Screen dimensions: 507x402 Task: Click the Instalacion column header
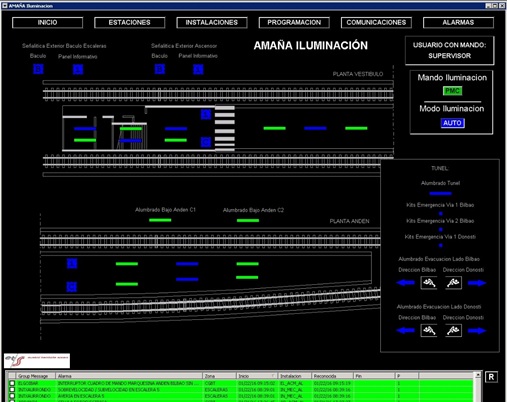(295, 376)
